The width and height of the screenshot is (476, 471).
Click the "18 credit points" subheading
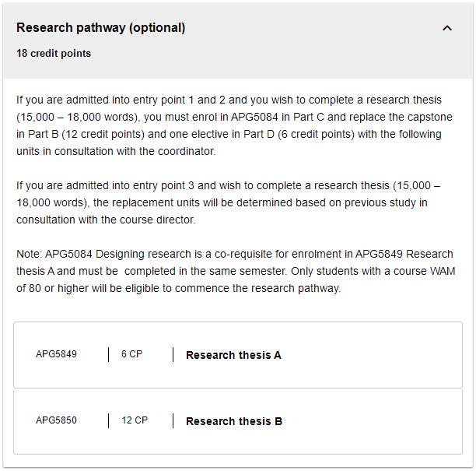point(54,53)
